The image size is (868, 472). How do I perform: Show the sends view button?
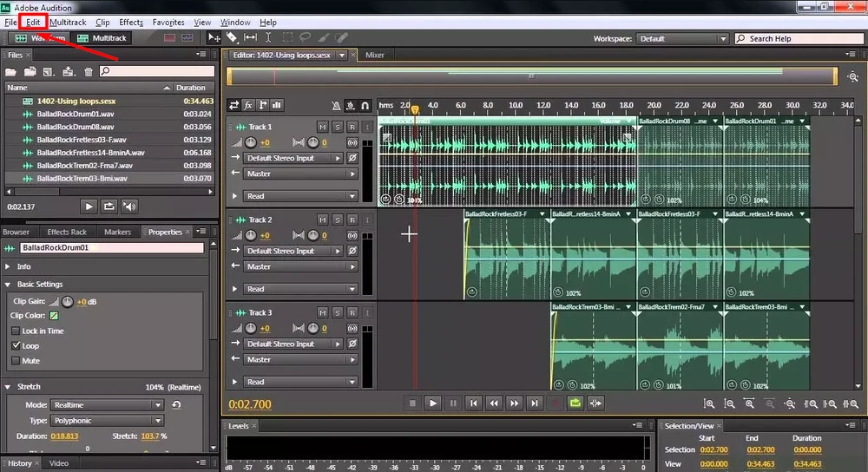tap(262, 105)
